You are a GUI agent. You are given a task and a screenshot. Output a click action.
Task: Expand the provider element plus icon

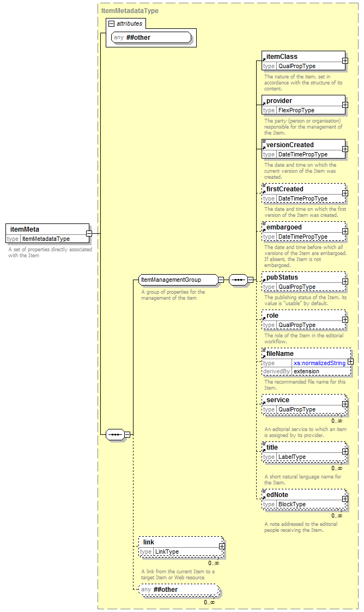tap(345, 105)
